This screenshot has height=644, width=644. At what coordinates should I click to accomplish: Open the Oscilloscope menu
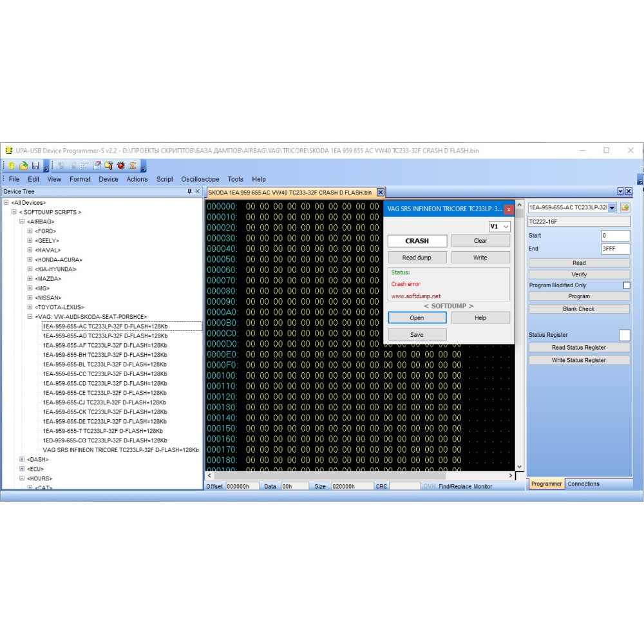pyautogui.click(x=200, y=179)
